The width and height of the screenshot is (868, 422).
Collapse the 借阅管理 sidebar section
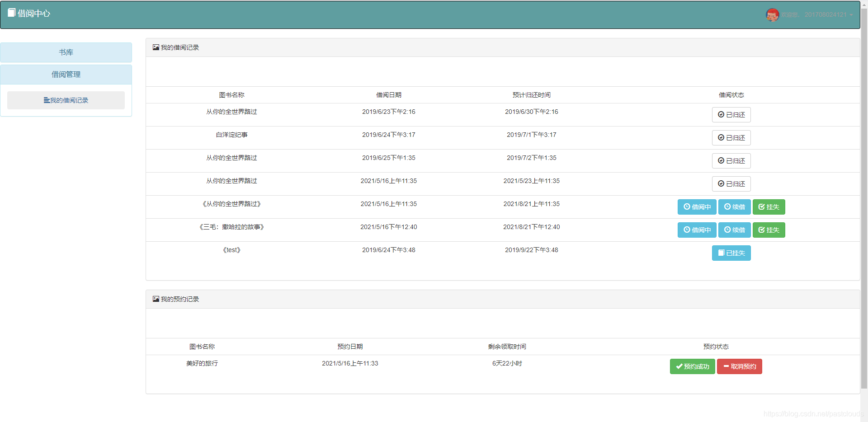(x=66, y=75)
